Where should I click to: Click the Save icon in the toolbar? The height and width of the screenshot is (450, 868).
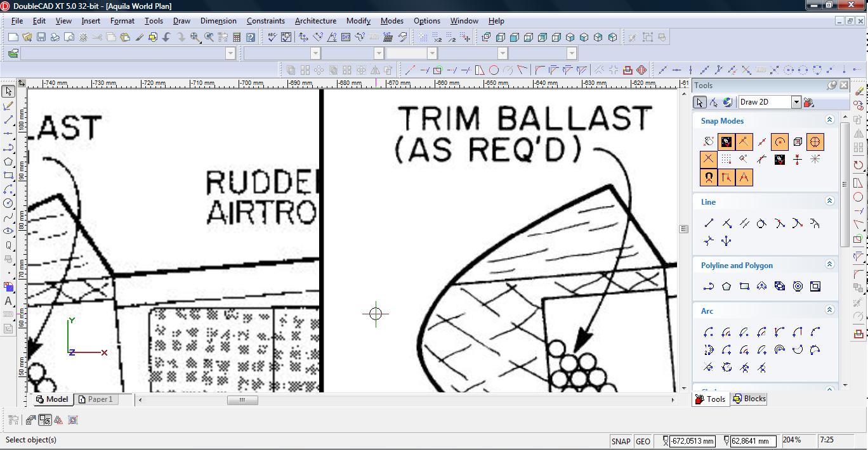41,37
